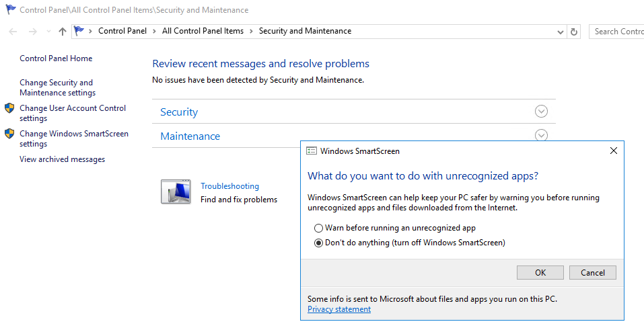Screen dimensions: 644x328
Task: Click the Back navigation arrow
Action: [x=13, y=32]
